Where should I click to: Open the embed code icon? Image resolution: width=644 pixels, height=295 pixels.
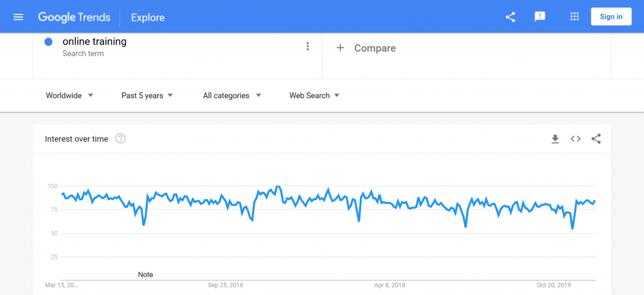pos(575,139)
